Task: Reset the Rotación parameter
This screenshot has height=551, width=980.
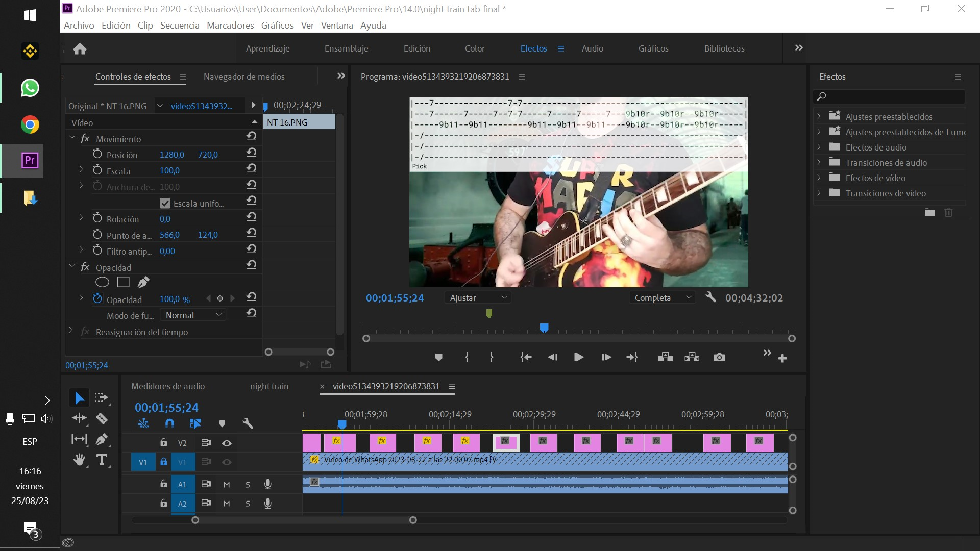Action: 251,216
